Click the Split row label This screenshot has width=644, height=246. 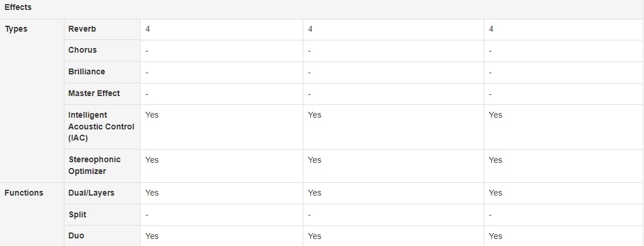(x=77, y=214)
